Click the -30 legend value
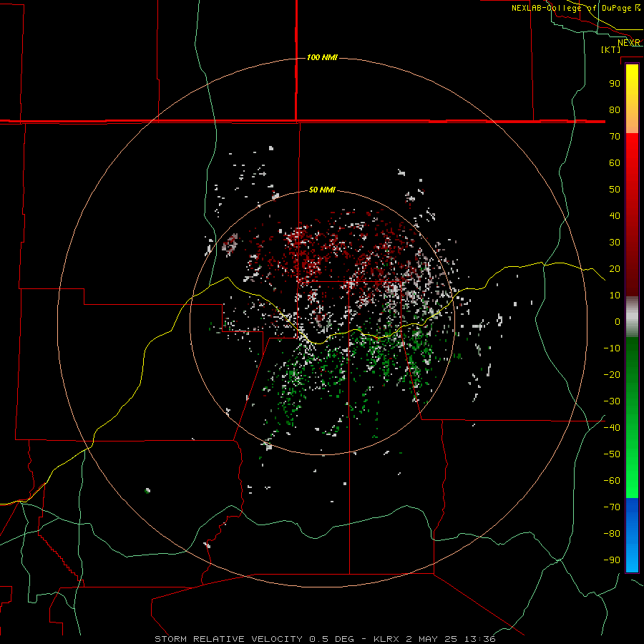This screenshot has width=644, height=644. coord(612,401)
